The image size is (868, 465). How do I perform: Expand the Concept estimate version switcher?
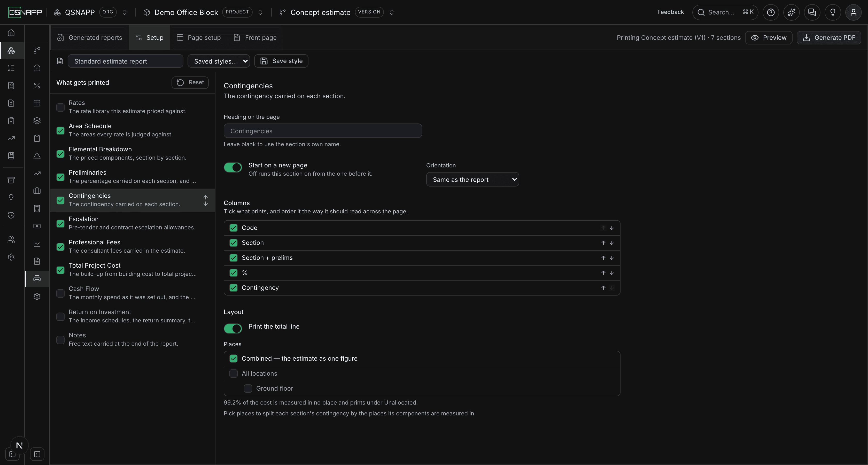coord(392,12)
